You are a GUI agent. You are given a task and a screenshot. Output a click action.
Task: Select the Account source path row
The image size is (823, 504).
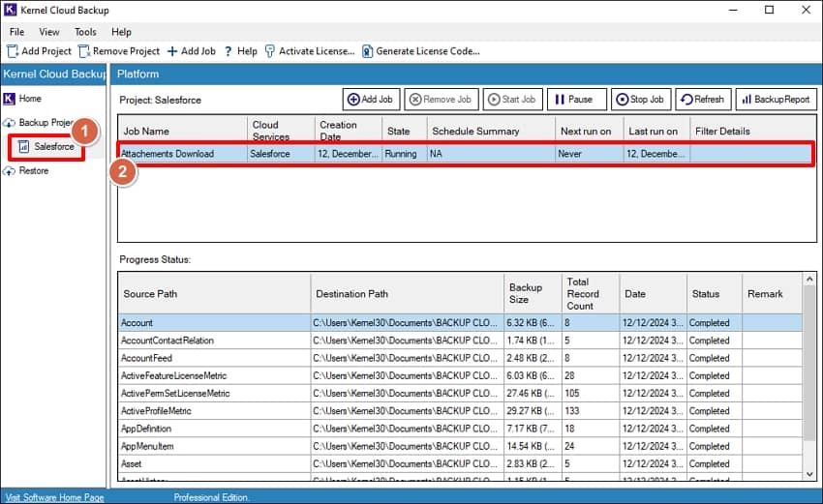[x=460, y=323]
